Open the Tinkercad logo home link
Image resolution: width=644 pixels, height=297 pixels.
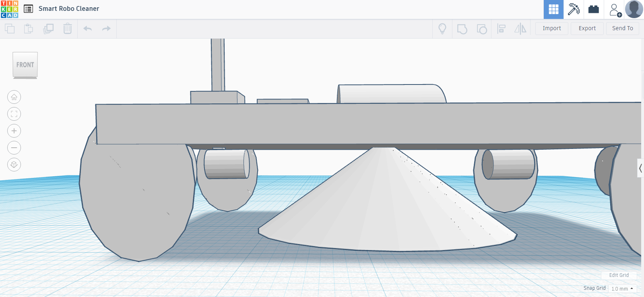(9, 9)
